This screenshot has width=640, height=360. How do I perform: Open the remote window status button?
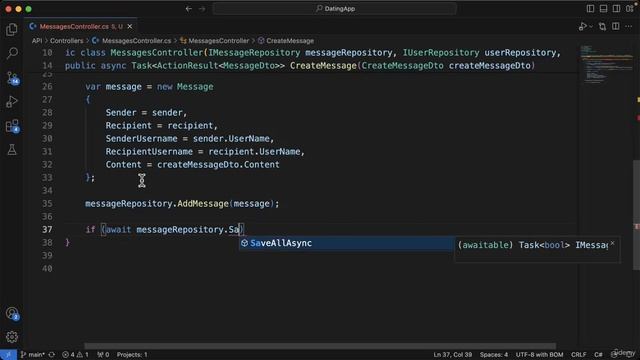[x=8, y=354]
